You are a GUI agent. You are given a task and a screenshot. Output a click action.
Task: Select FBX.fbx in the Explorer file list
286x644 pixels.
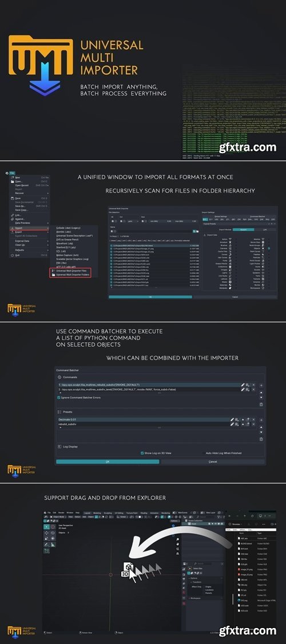(x=244, y=559)
